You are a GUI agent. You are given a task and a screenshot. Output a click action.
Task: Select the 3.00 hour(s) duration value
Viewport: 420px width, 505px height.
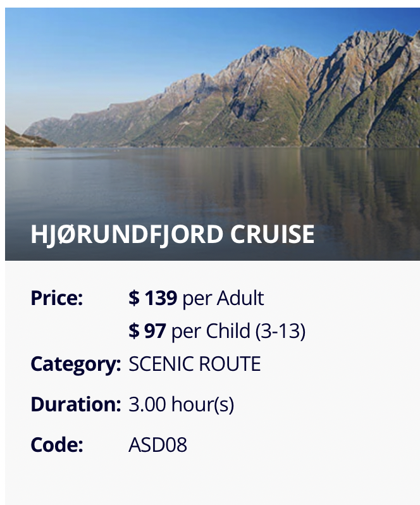(181, 404)
